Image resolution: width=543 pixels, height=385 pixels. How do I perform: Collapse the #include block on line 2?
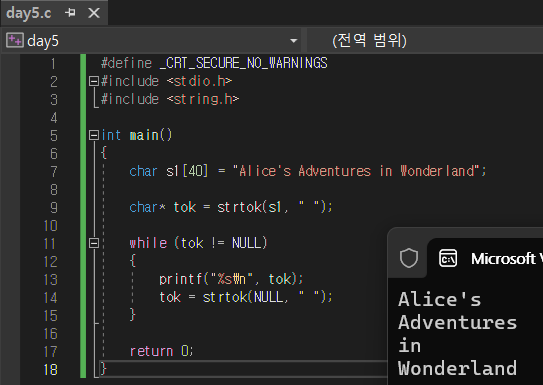[94, 81]
